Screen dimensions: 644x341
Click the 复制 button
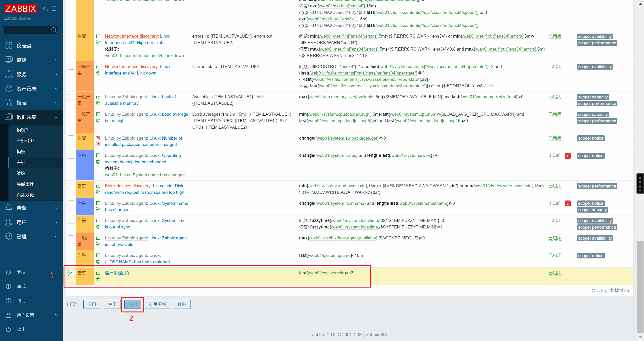point(133,305)
